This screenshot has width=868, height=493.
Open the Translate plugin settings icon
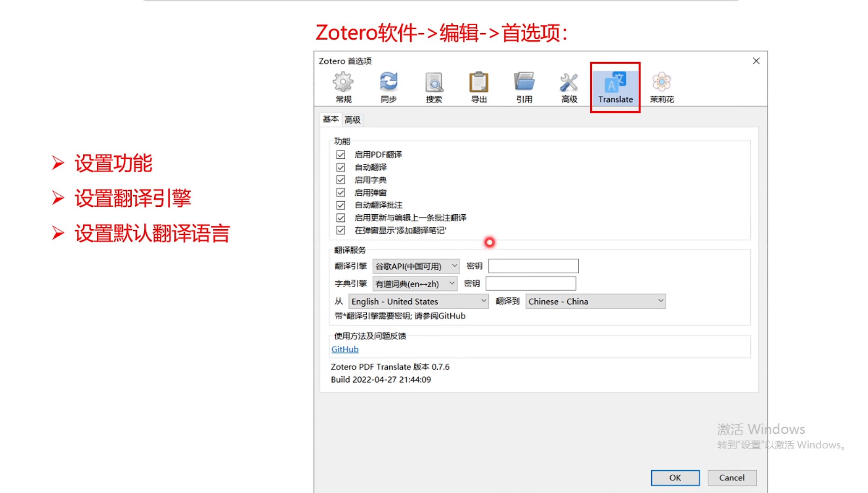pyautogui.click(x=615, y=86)
